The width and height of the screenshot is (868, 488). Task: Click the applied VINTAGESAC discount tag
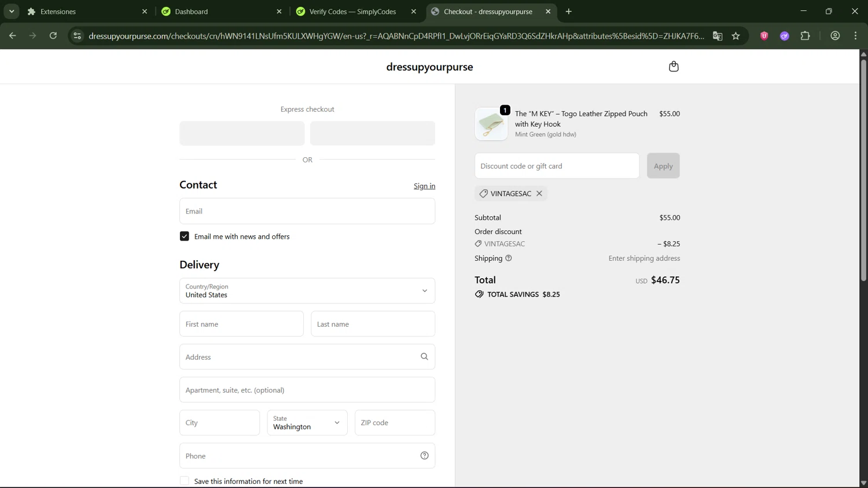(x=511, y=194)
